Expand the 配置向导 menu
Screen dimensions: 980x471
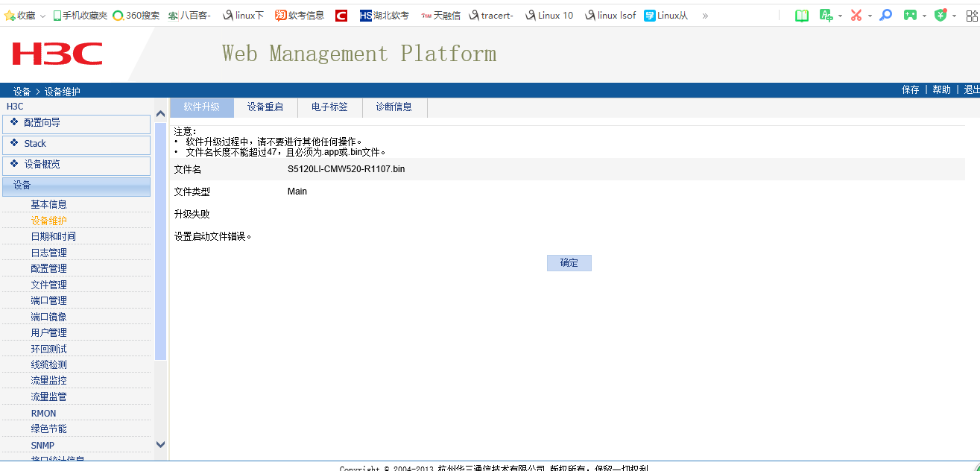[77, 124]
